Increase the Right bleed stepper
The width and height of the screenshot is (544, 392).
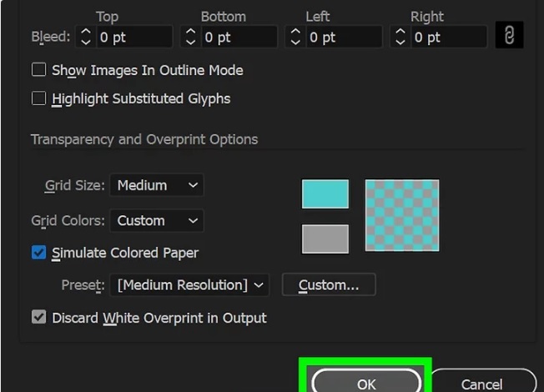pos(400,32)
